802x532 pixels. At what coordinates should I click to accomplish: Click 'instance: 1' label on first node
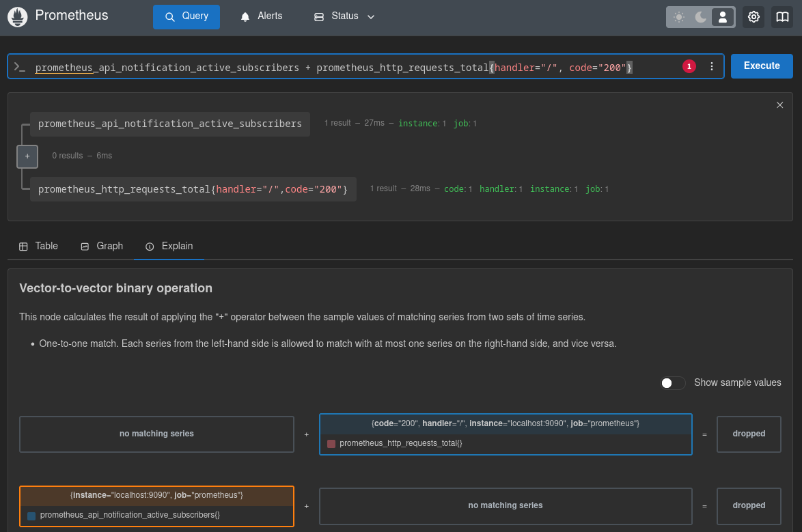[x=422, y=124]
